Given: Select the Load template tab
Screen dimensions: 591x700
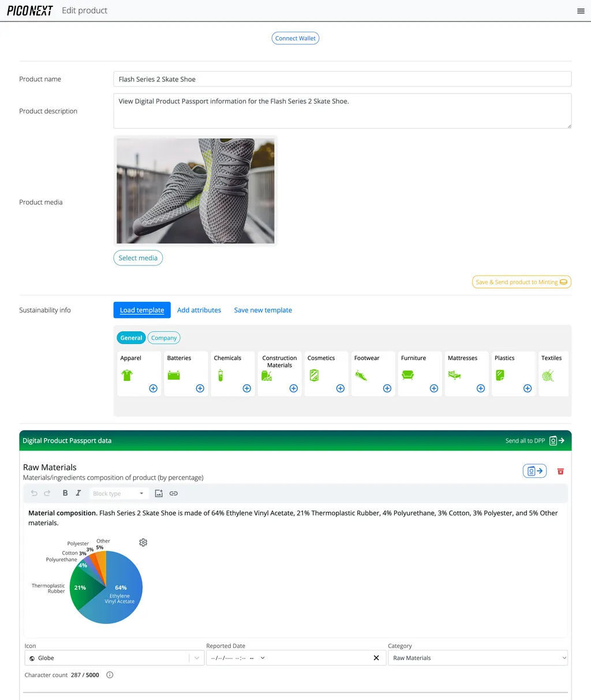Looking at the screenshot, I should click(x=141, y=310).
